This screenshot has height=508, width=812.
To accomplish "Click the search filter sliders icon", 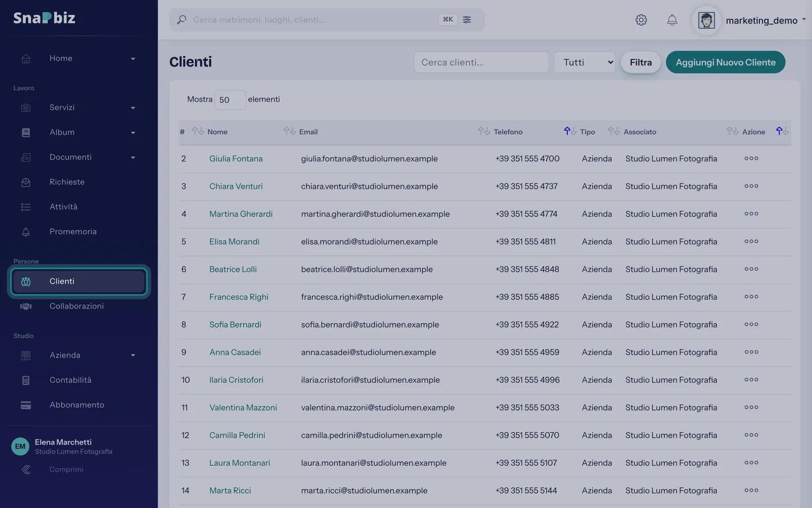I will (x=467, y=19).
